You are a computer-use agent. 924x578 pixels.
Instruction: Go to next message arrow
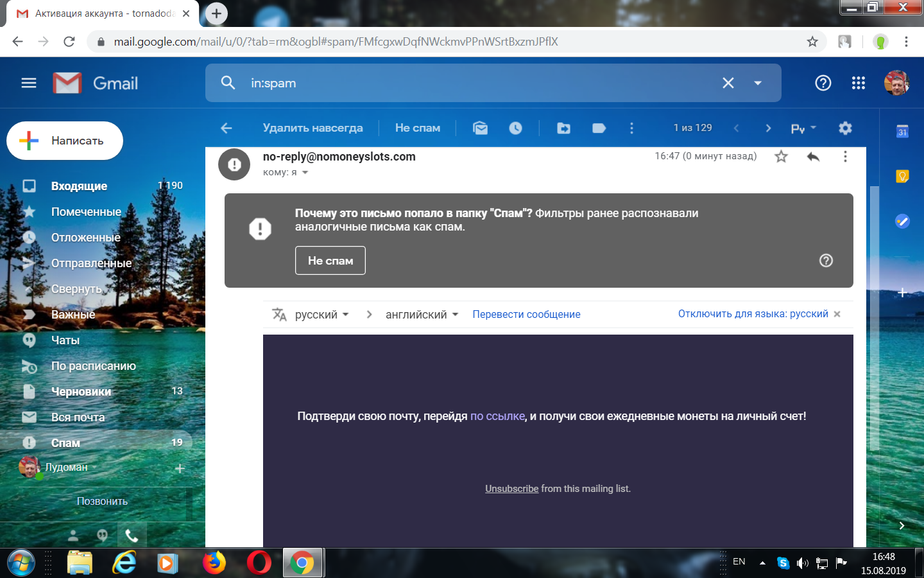(x=768, y=128)
